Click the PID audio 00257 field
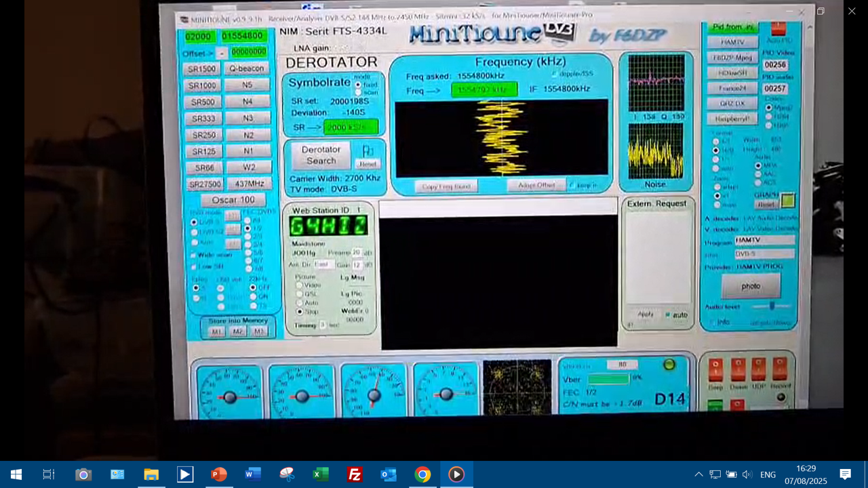This screenshot has height=488, width=868. pyautogui.click(x=775, y=89)
